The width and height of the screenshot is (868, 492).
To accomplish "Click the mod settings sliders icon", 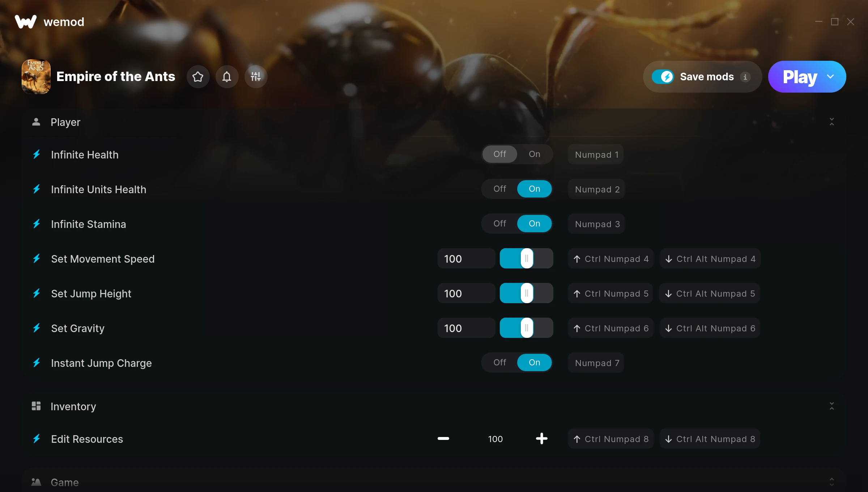I will [256, 76].
